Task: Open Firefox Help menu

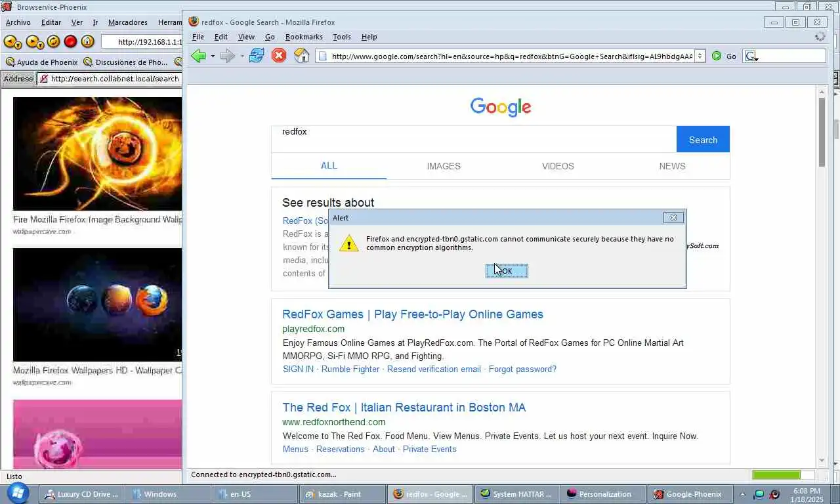Action: tap(369, 37)
